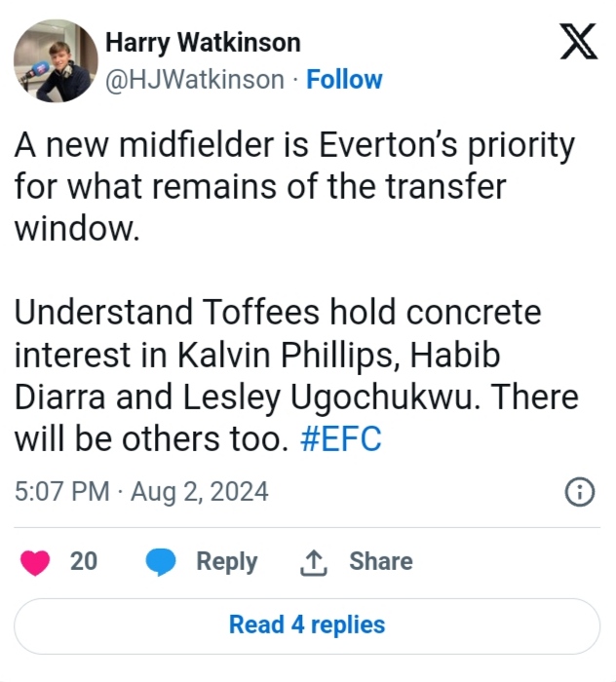Viewport: 616px width, 682px height.
Task: Open the @HJWatkinson handle link
Action: [x=195, y=79]
